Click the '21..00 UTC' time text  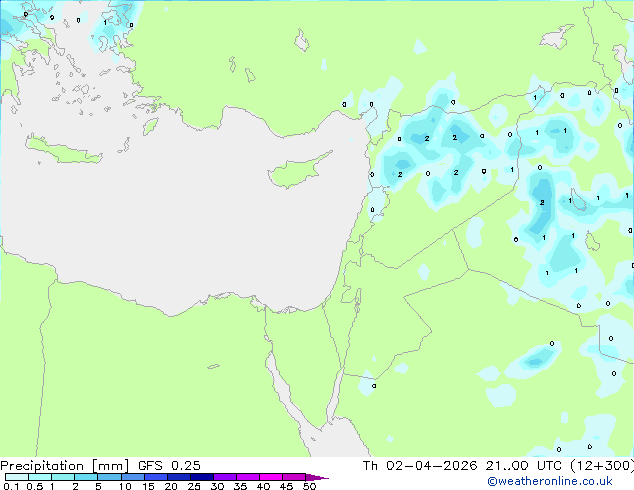[x=524, y=466]
